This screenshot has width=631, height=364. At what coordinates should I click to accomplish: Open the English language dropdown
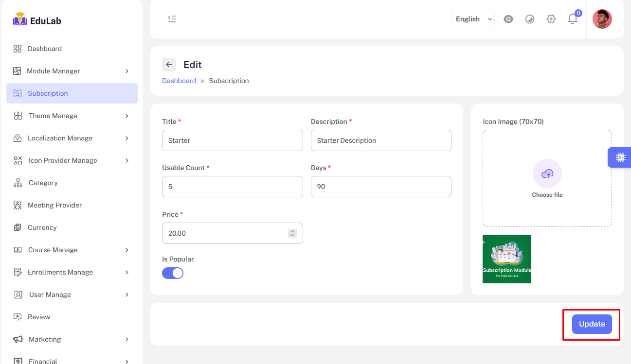point(471,18)
